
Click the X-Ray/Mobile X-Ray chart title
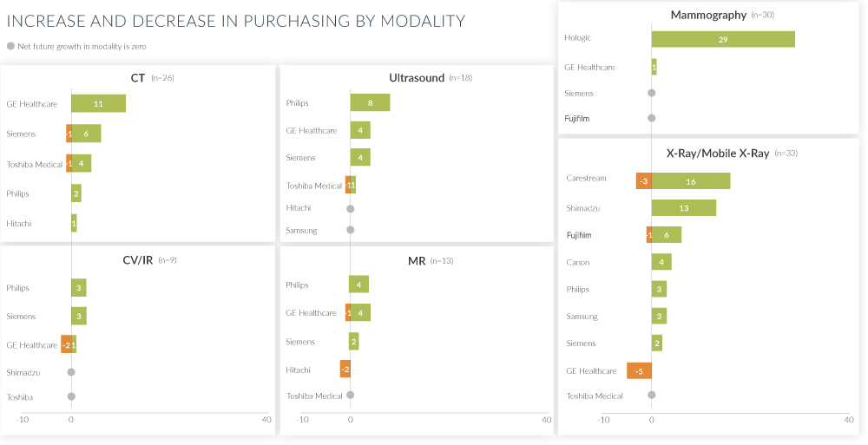click(717, 154)
